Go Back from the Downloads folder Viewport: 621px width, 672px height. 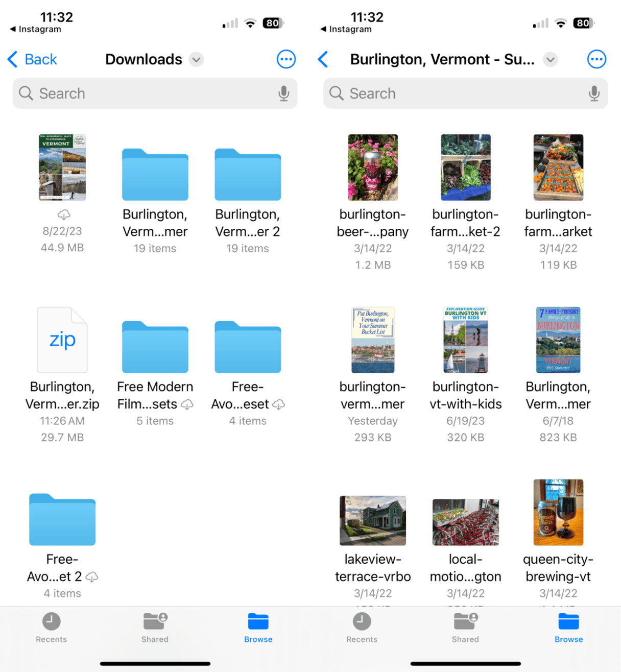pyautogui.click(x=33, y=59)
